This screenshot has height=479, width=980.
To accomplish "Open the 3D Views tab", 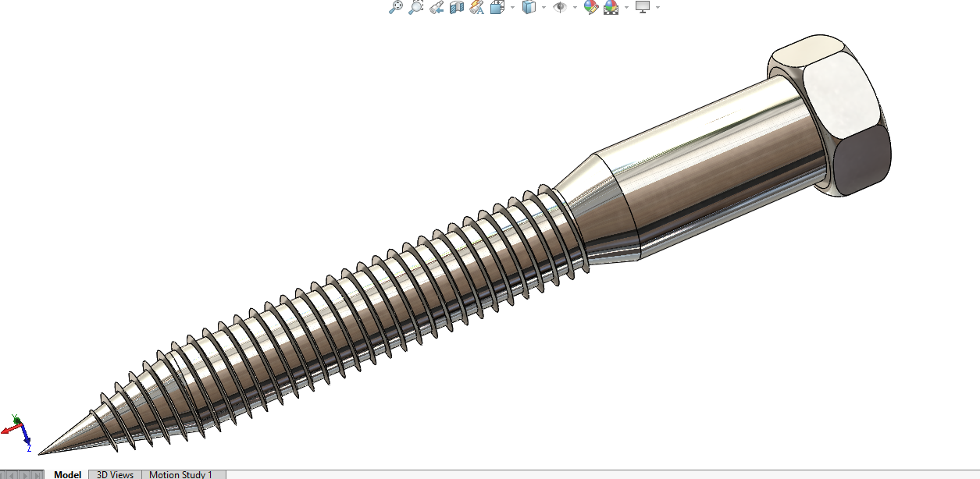I will pyautogui.click(x=115, y=474).
